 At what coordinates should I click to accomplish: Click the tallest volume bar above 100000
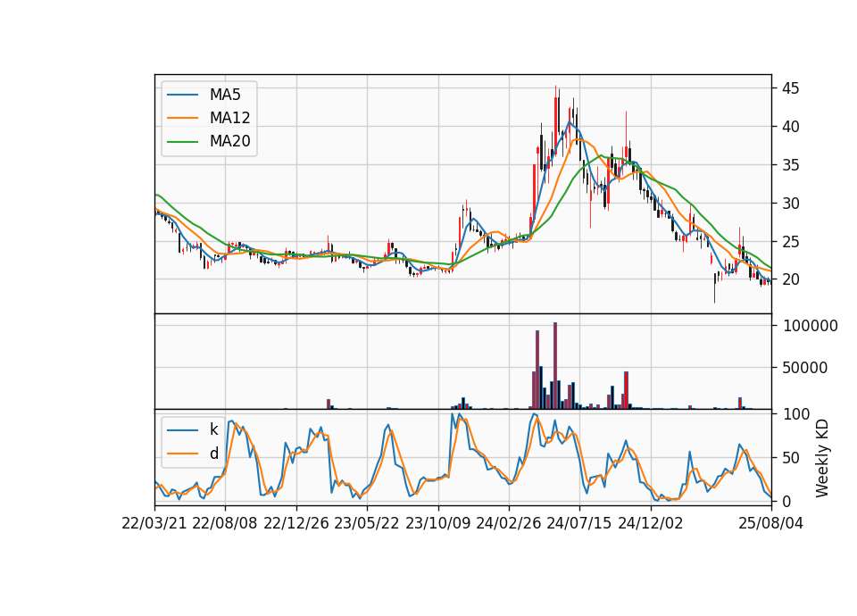pyautogui.click(x=555, y=366)
